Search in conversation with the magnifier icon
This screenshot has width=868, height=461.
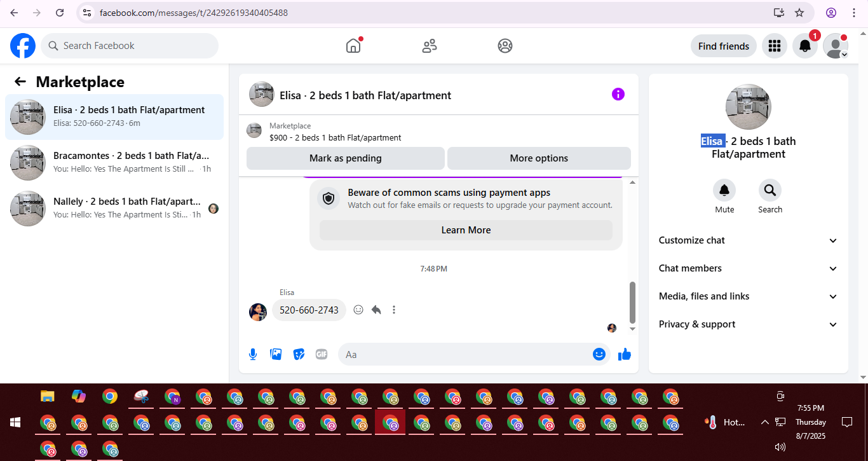[x=770, y=190]
